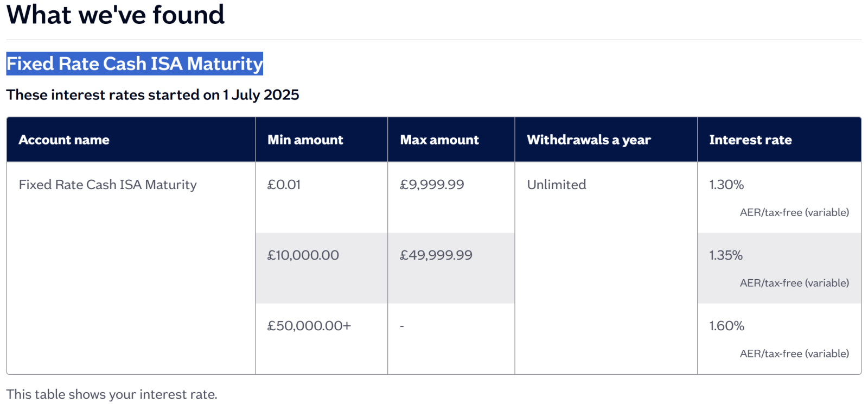Click the 'What we've found' heading
The image size is (868, 409).
pos(115,14)
